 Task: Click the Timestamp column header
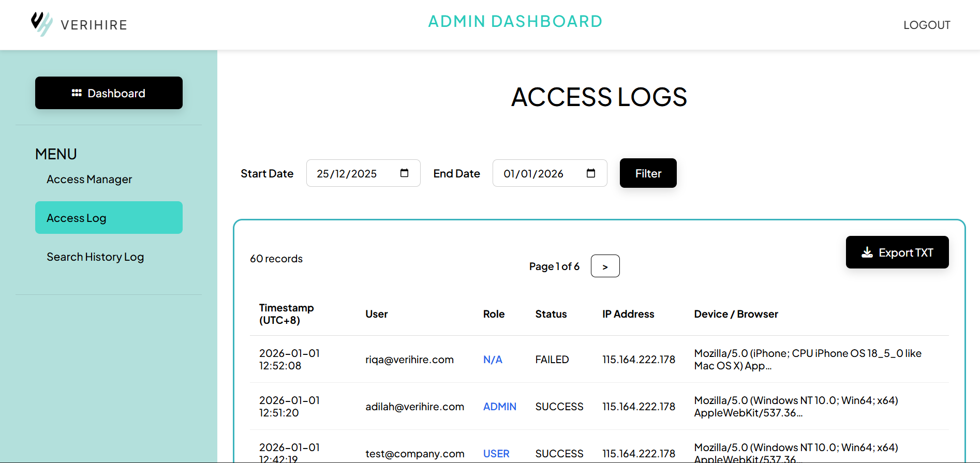pos(286,314)
